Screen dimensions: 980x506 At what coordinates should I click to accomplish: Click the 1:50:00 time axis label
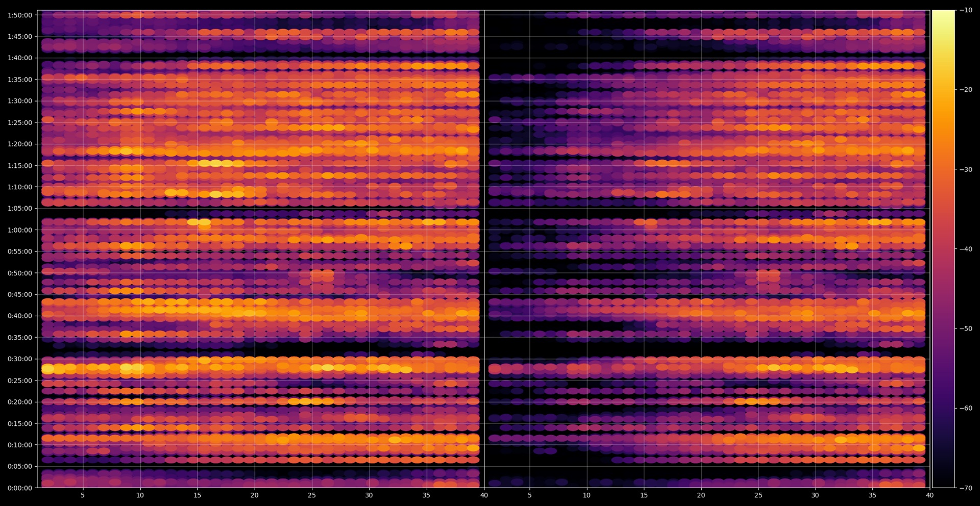click(20, 15)
